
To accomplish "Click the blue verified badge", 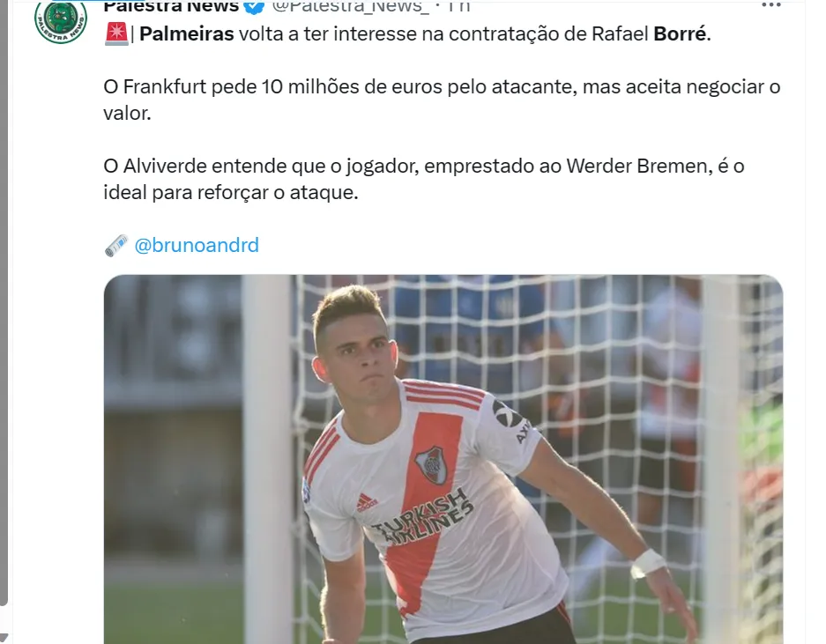I will [255, 6].
